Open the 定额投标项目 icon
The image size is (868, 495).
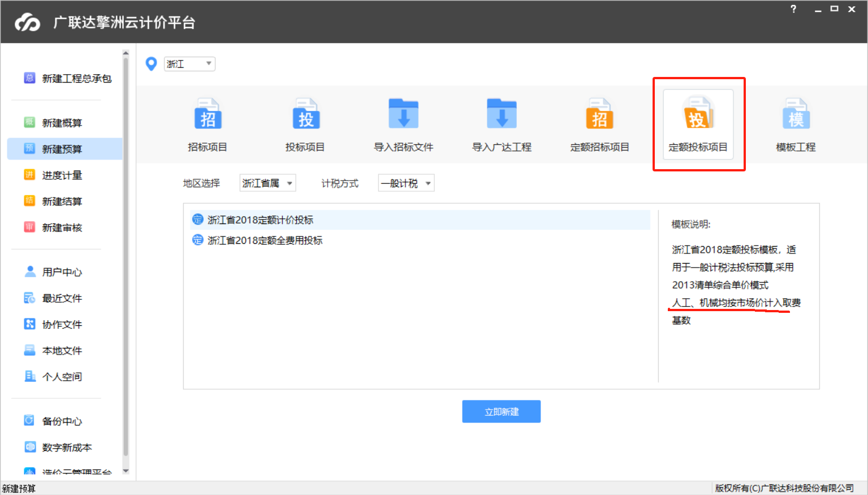[698, 113]
